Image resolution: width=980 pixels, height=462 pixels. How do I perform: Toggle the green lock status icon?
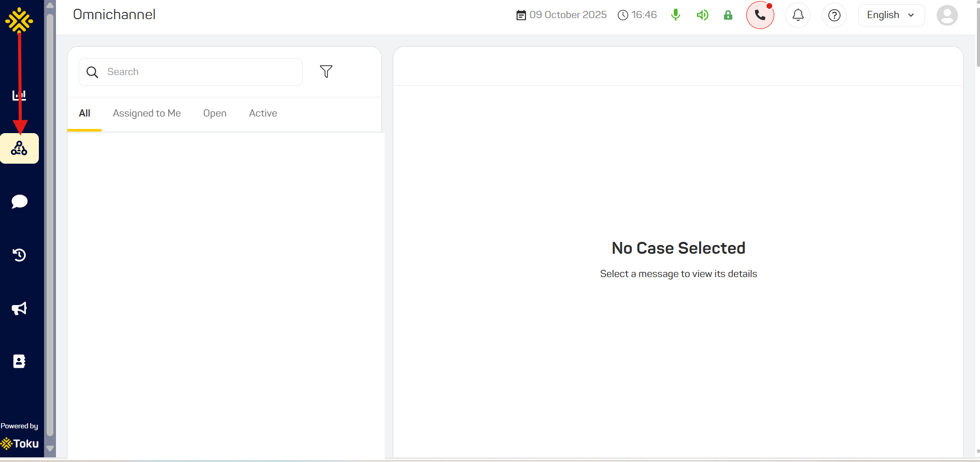tap(728, 15)
